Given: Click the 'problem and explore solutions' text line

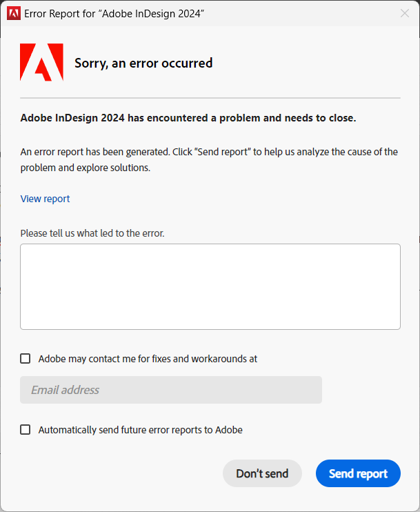Looking at the screenshot, I should (86, 168).
